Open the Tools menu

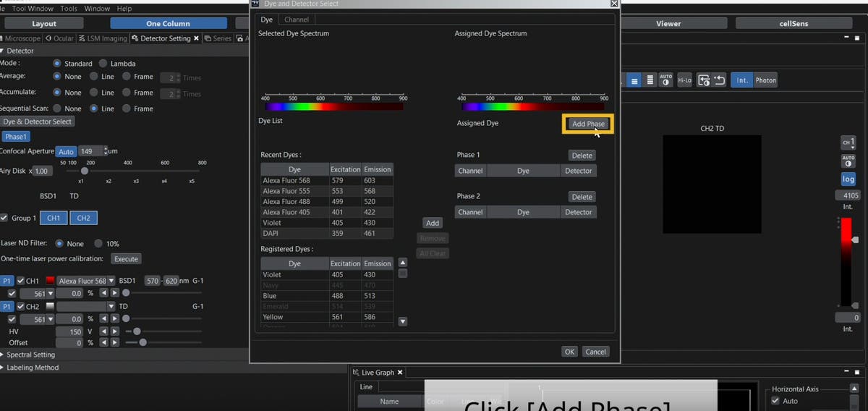pos(69,9)
